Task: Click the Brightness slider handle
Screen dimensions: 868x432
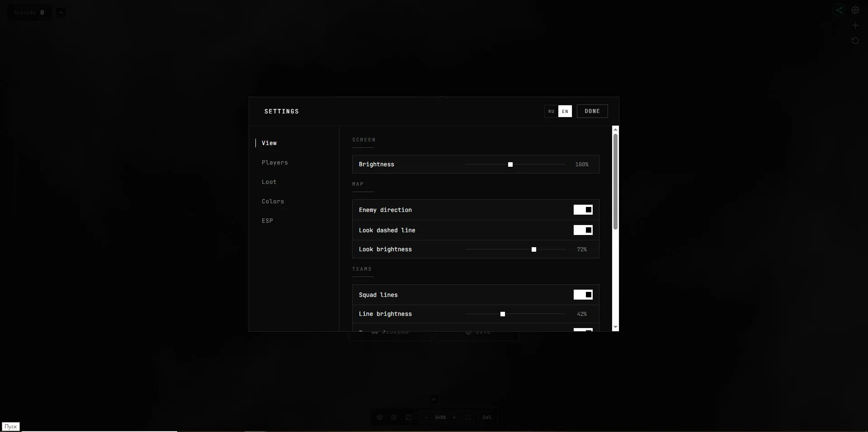Action: tap(510, 164)
